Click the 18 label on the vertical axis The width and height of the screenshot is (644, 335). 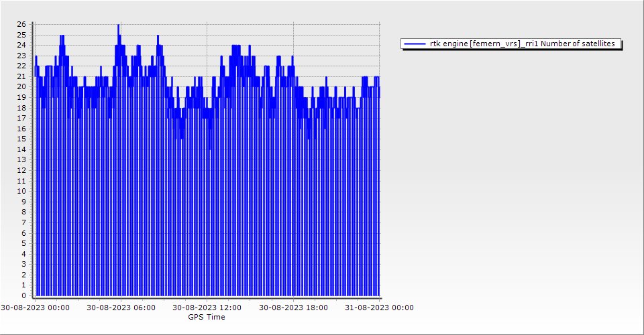click(21, 108)
